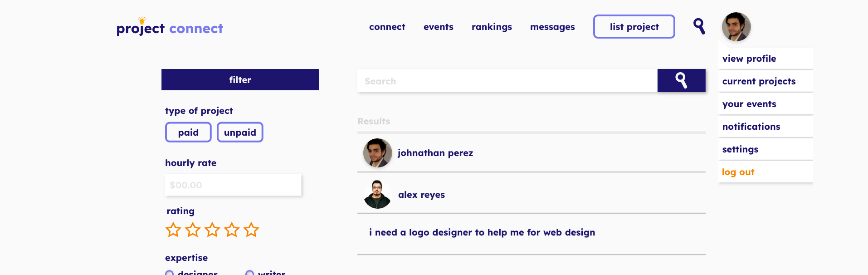The width and height of the screenshot is (868, 275).
Task: Click the list project button
Action: point(634,27)
